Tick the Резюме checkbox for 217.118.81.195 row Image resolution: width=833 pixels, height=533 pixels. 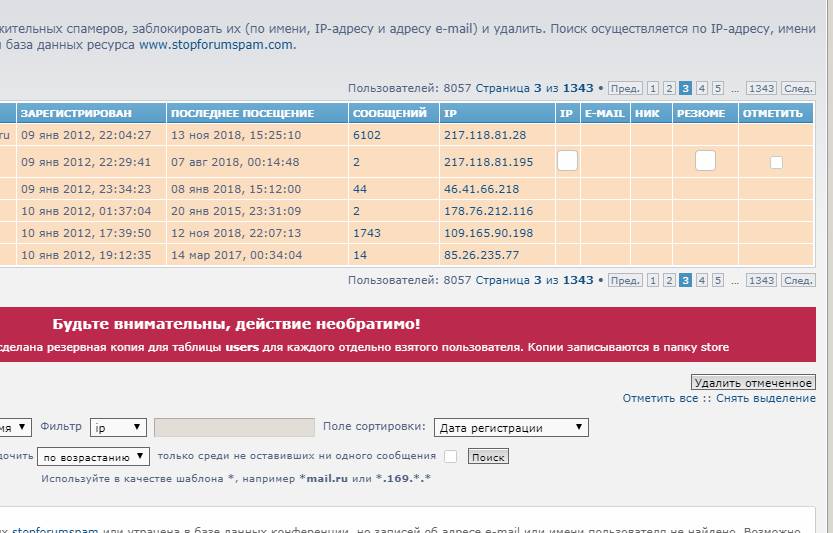point(706,160)
